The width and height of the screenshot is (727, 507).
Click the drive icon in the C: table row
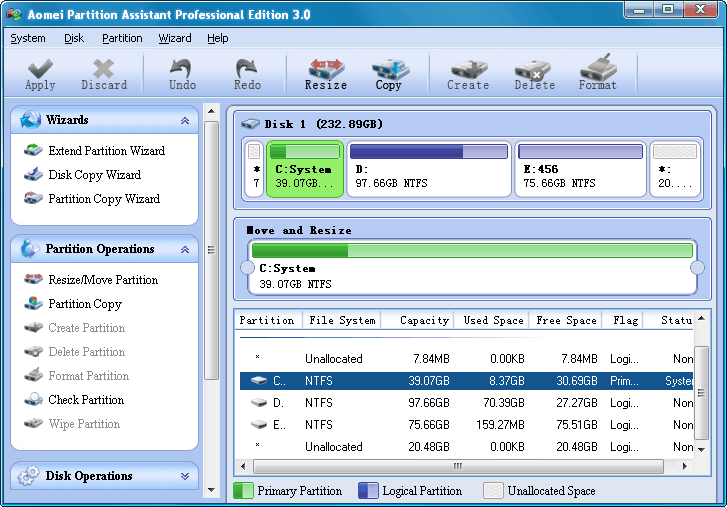tap(259, 380)
